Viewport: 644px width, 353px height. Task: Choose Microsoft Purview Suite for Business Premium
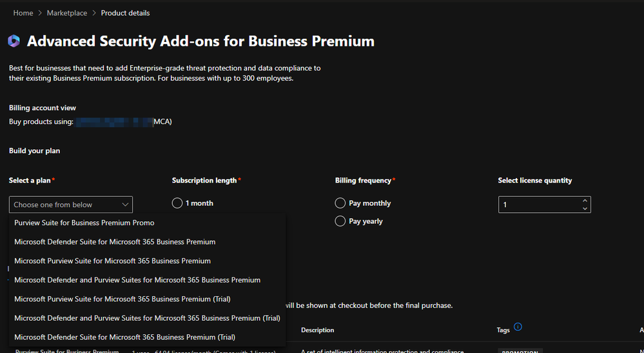(x=112, y=261)
